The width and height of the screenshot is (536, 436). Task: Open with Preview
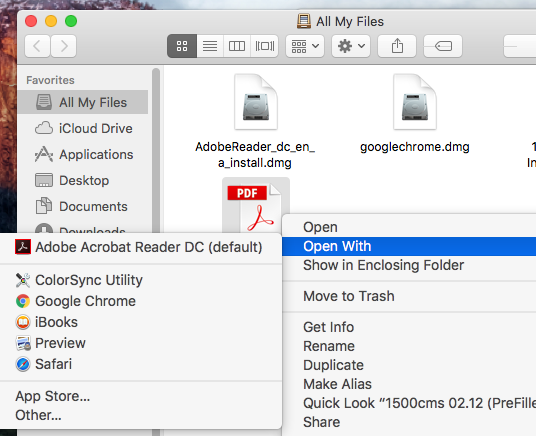pos(141,343)
